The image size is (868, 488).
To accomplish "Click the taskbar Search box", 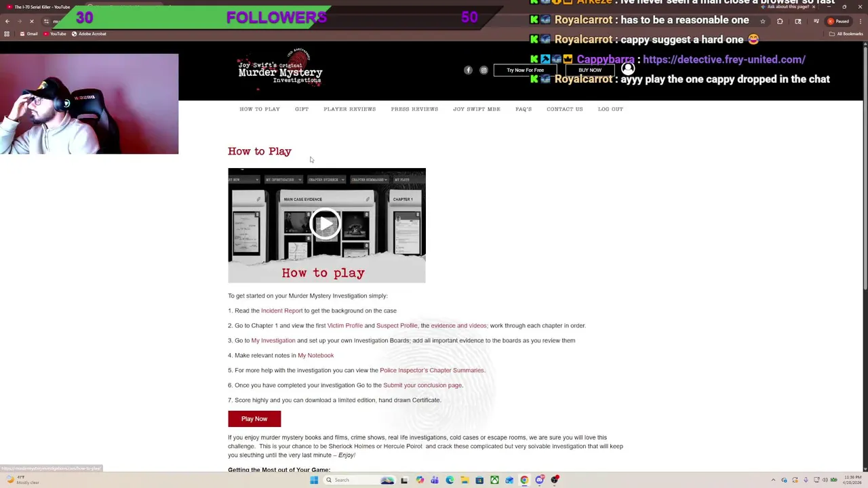I will click(x=359, y=480).
